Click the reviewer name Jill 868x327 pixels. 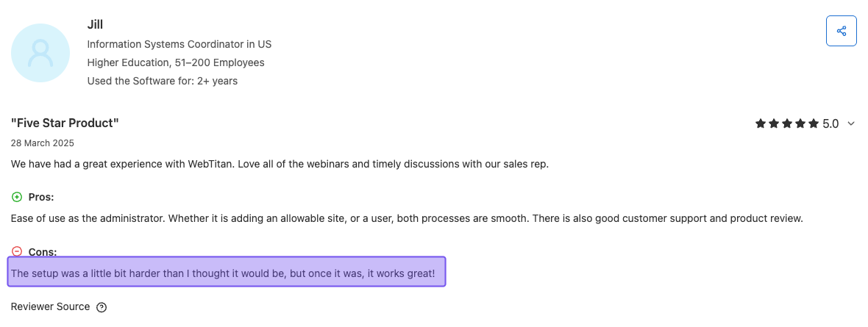coord(95,25)
